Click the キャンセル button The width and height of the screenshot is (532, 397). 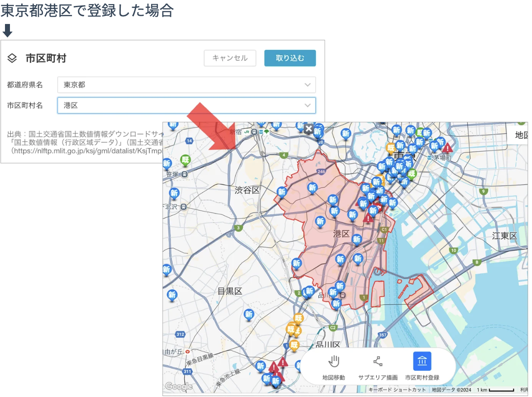pos(230,58)
